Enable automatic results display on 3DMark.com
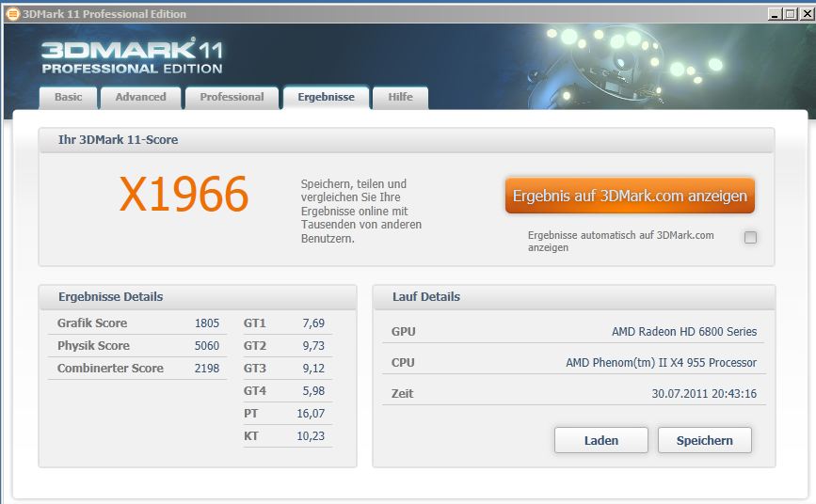Screen dimensions: 816x504 (x=750, y=238)
